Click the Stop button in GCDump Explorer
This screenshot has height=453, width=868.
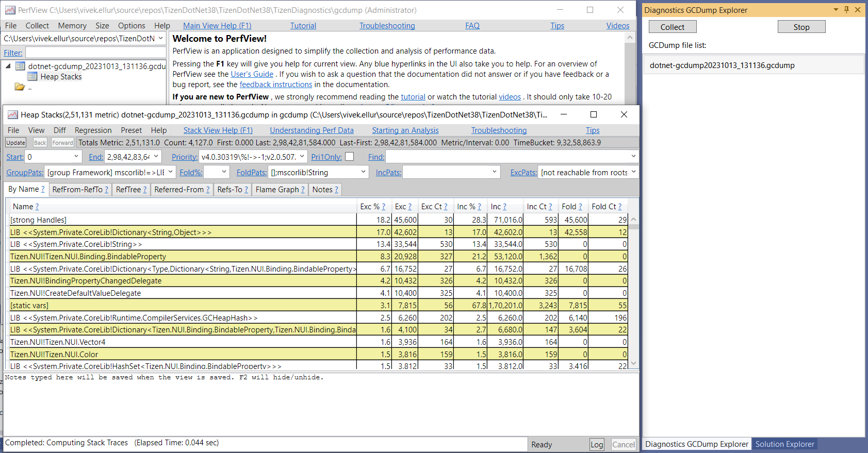801,27
